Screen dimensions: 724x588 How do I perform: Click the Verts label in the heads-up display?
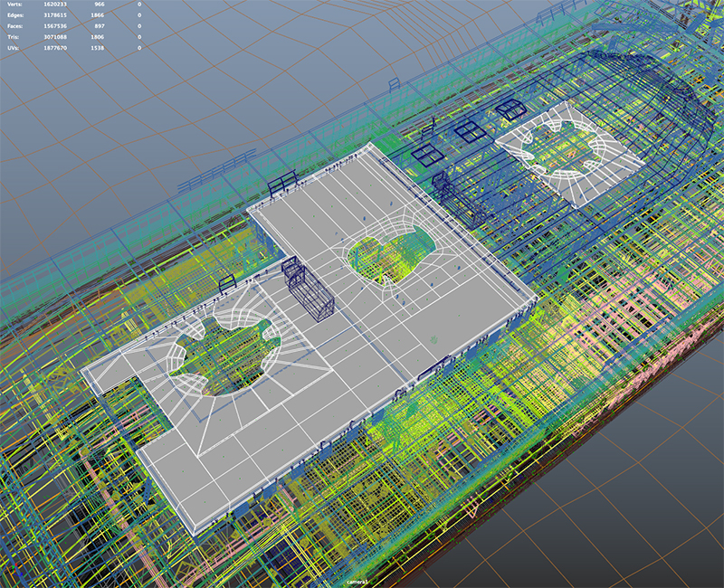coord(13,5)
